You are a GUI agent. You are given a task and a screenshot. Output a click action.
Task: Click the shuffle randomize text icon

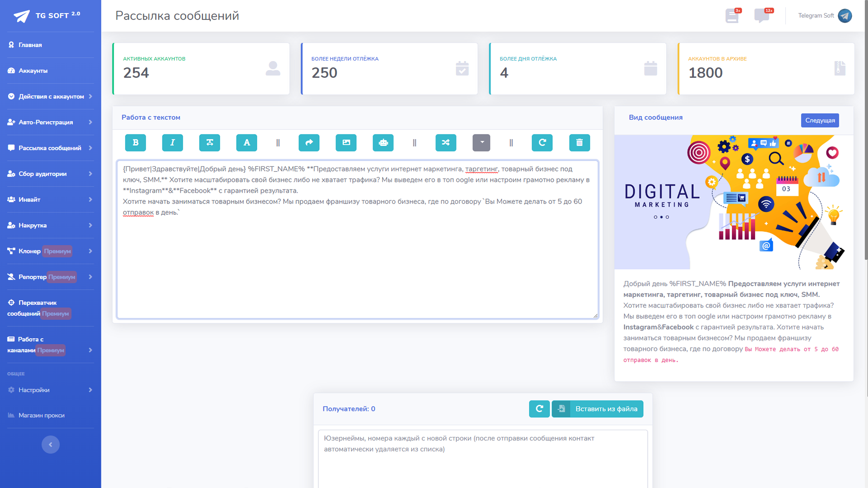(x=446, y=142)
